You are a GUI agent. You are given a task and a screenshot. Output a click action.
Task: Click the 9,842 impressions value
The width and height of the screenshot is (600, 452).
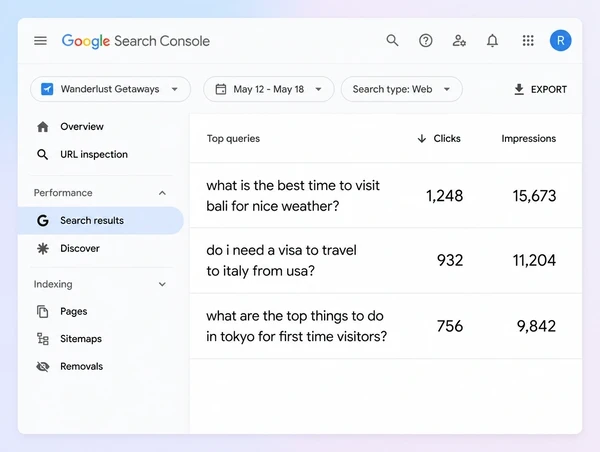[536, 326]
